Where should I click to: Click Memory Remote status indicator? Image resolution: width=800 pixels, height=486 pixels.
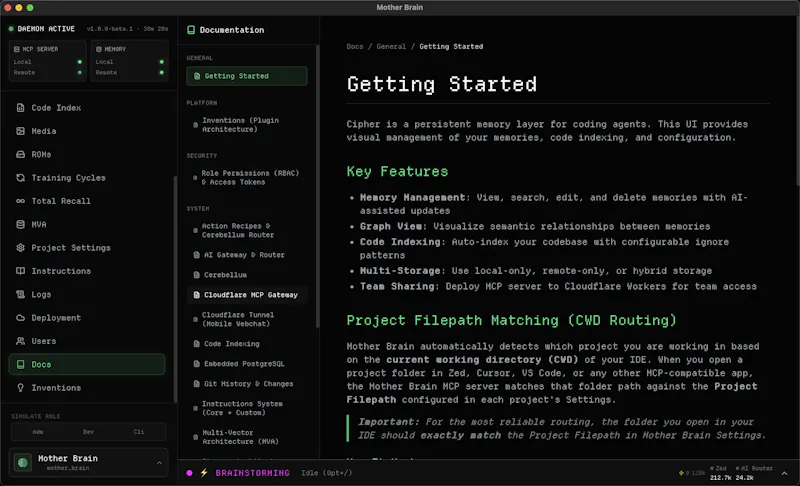point(162,72)
